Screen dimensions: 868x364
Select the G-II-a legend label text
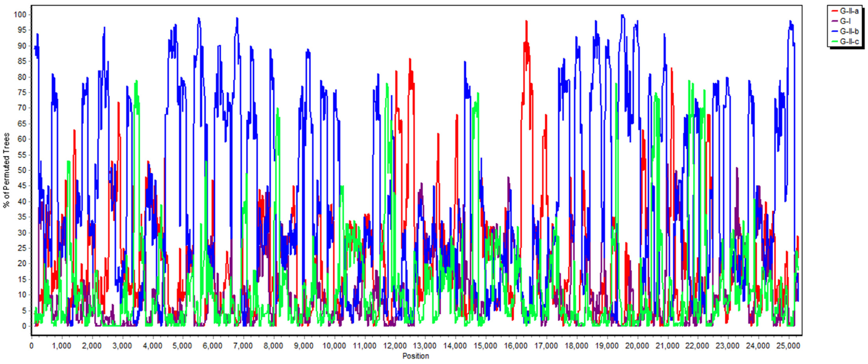(849, 11)
